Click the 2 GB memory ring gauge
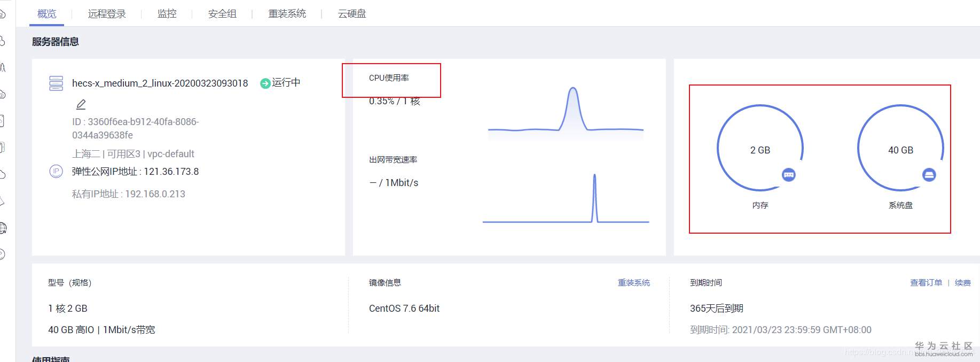The height and width of the screenshot is (362, 980). [x=760, y=148]
